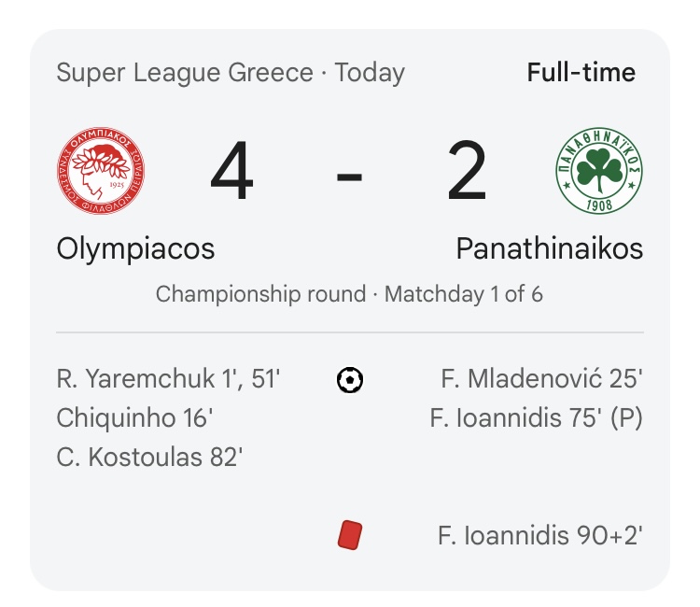This screenshot has height=607, width=700.
Task: Click the Panathinaikos shamrock crest logo
Action: (x=599, y=171)
